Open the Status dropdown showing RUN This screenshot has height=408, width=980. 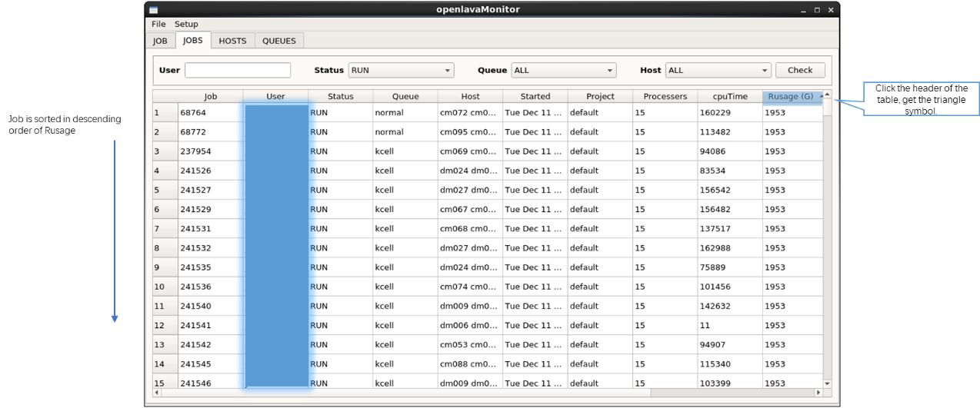pos(401,70)
